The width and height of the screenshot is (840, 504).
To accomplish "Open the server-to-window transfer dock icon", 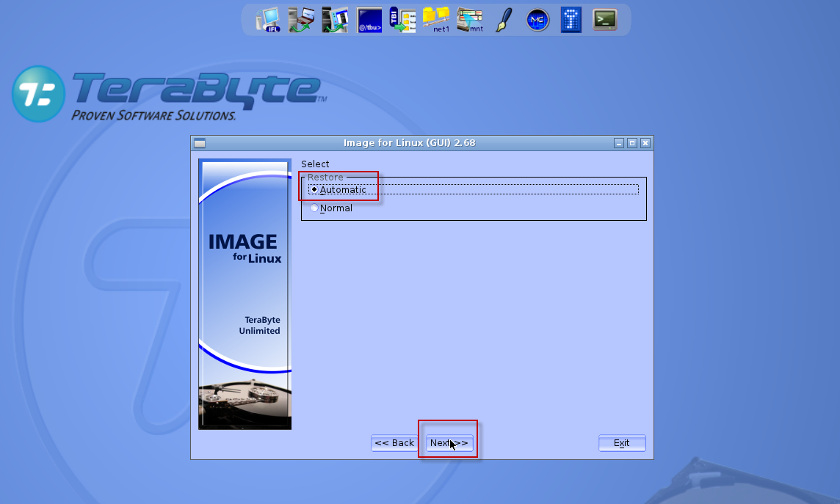I will (x=336, y=21).
